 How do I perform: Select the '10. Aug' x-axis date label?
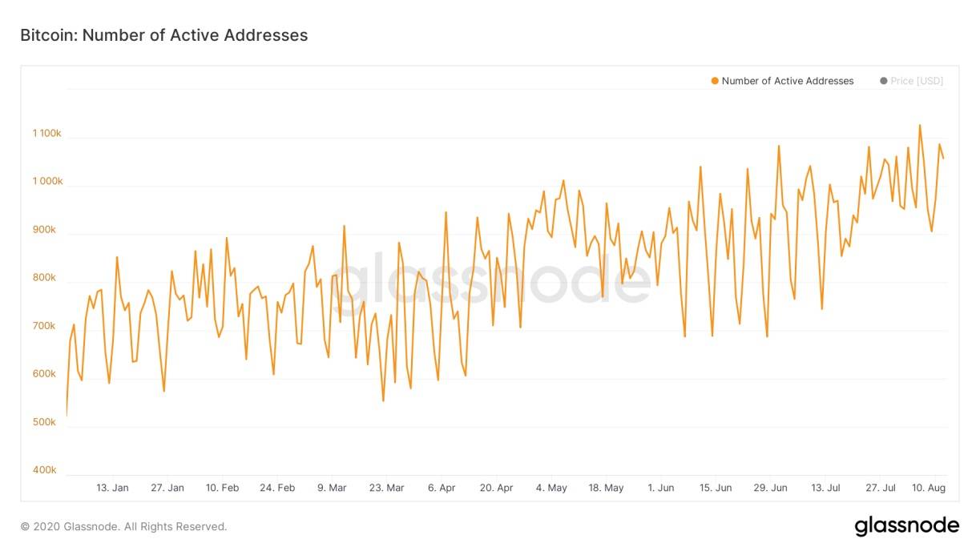pos(930,488)
